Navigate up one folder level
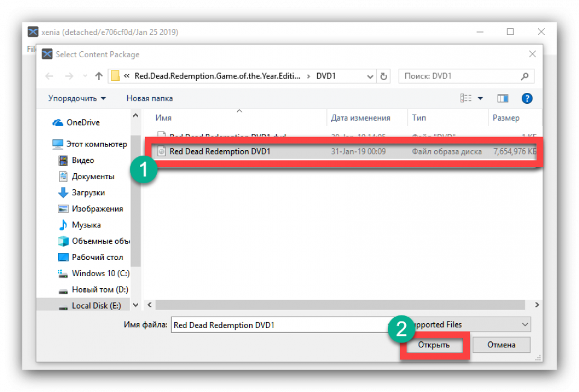This screenshot has width=579, height=392. coord(98,76)
